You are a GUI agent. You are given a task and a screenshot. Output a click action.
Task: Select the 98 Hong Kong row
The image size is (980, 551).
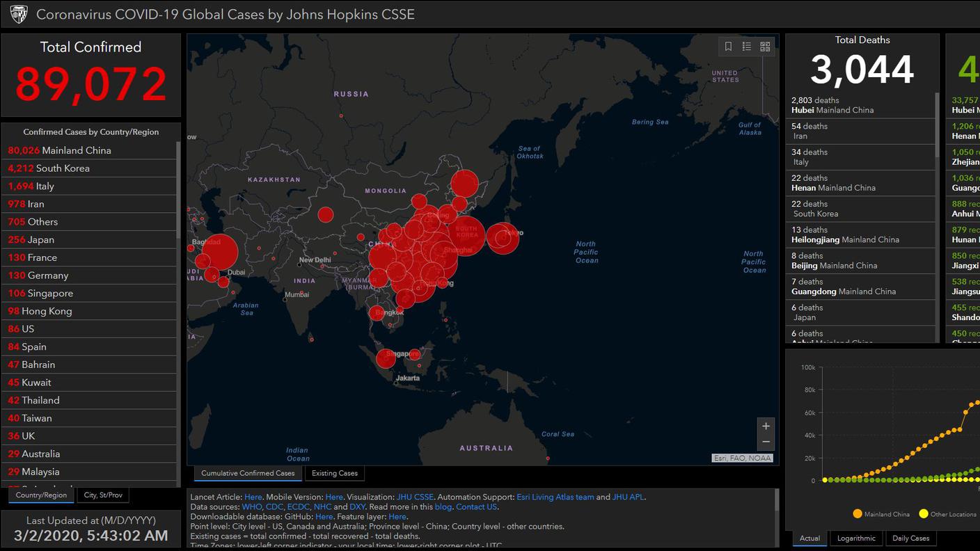pyautogui.click(x=90, y=311)
